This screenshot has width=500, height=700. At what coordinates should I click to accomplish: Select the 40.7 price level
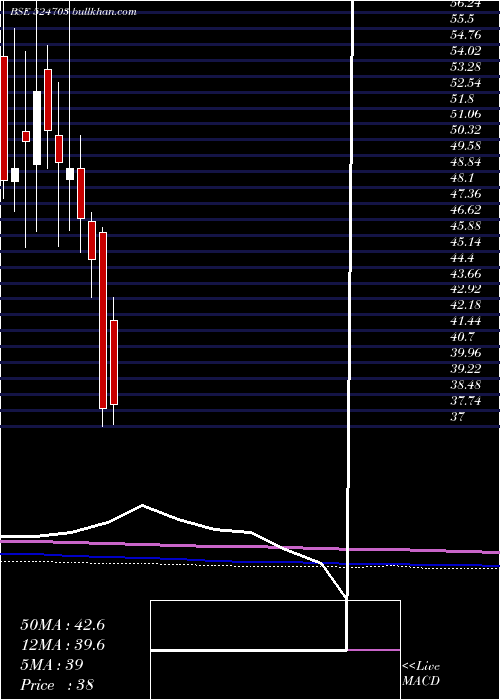pos(462,337)
